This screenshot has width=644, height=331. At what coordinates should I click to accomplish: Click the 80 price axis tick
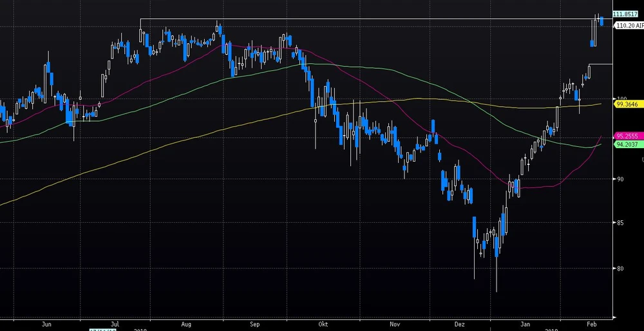tap(619, 269)
